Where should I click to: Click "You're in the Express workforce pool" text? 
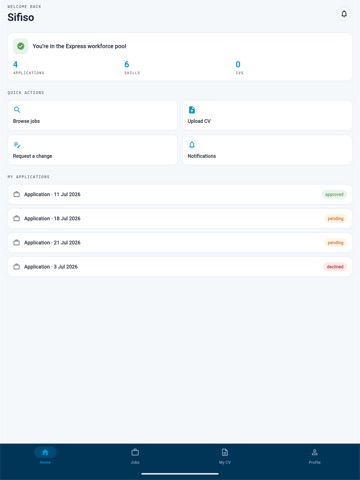(79, 46)
